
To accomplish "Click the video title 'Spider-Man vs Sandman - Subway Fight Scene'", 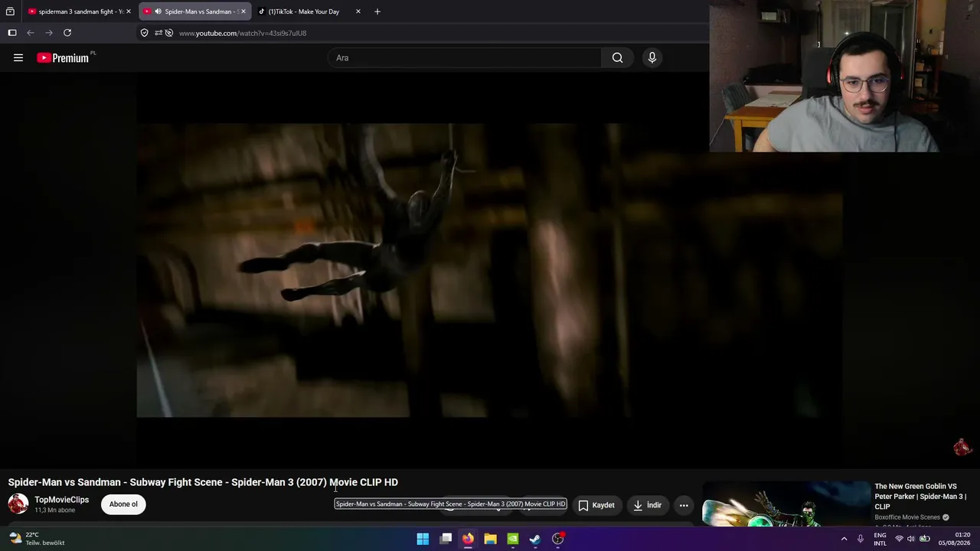I will point(203,482).
